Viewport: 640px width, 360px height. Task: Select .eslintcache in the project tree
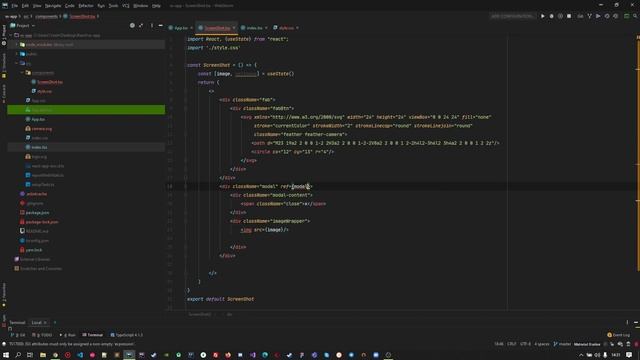click(36, 194)
